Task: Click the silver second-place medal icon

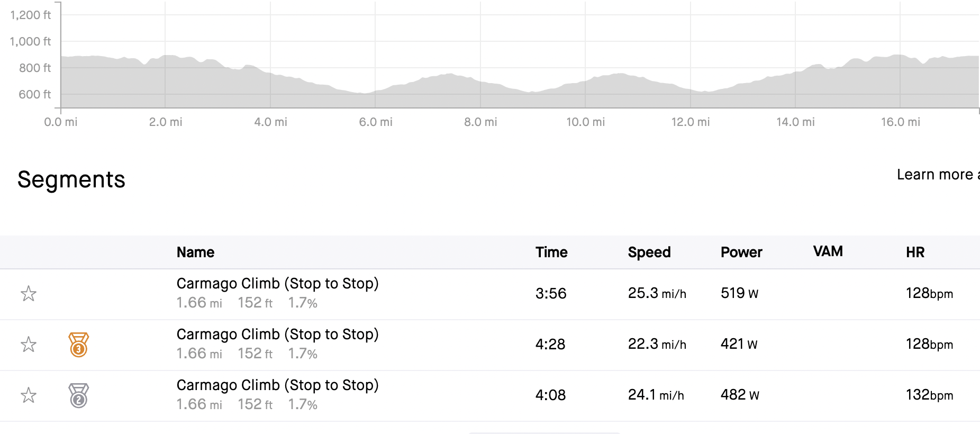Action: point(78,395)
